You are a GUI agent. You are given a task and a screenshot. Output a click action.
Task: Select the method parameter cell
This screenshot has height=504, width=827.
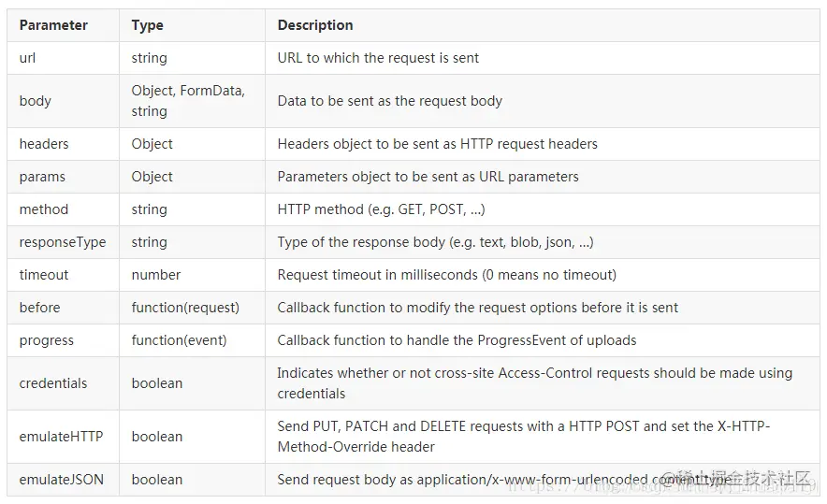pos(64,209)
